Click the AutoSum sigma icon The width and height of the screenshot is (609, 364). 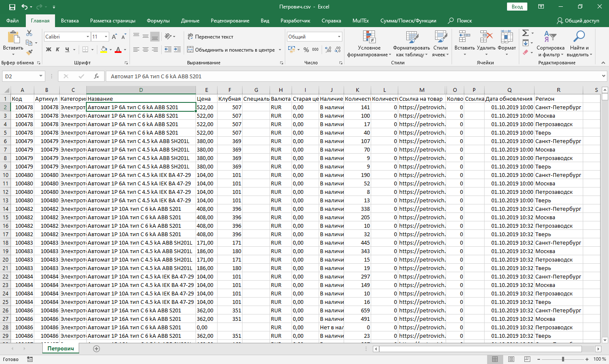coord(525,33)
